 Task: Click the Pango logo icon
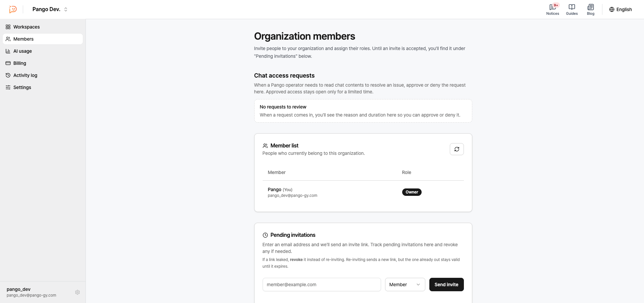13,9
